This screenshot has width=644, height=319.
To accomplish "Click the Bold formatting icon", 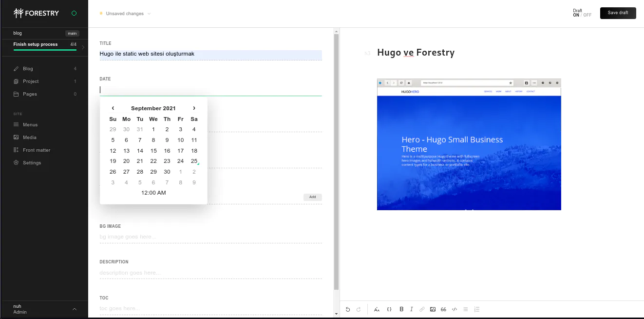I will coord(401,309).
